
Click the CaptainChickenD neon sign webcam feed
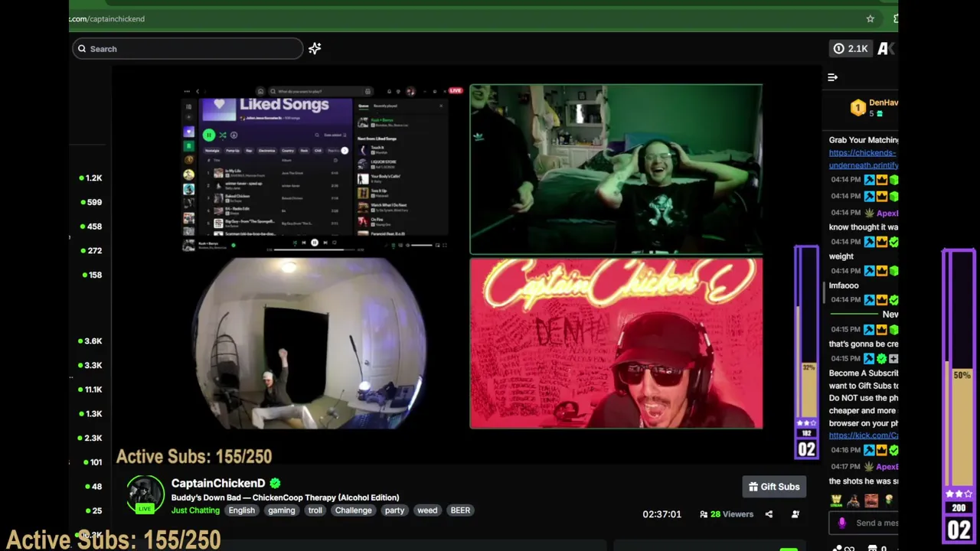click(x=616, y=343)
